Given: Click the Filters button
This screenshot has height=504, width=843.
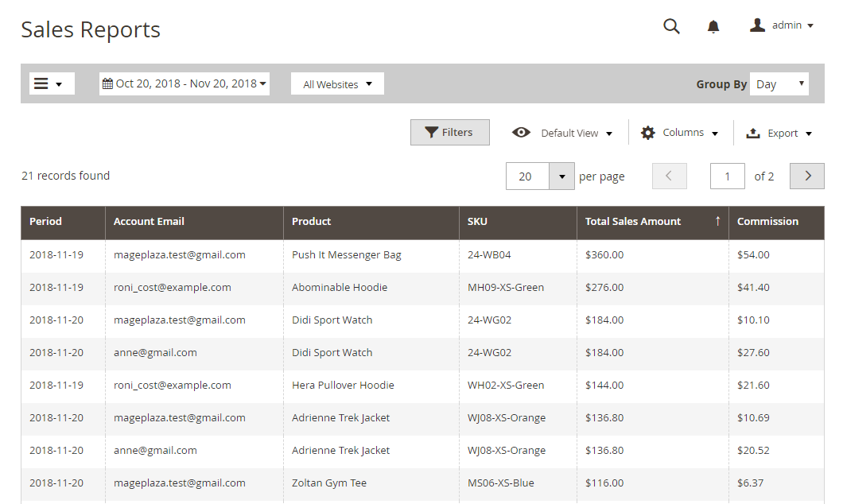Looking at the screenshot, I should pyautogui.click(x=449, y=133).
